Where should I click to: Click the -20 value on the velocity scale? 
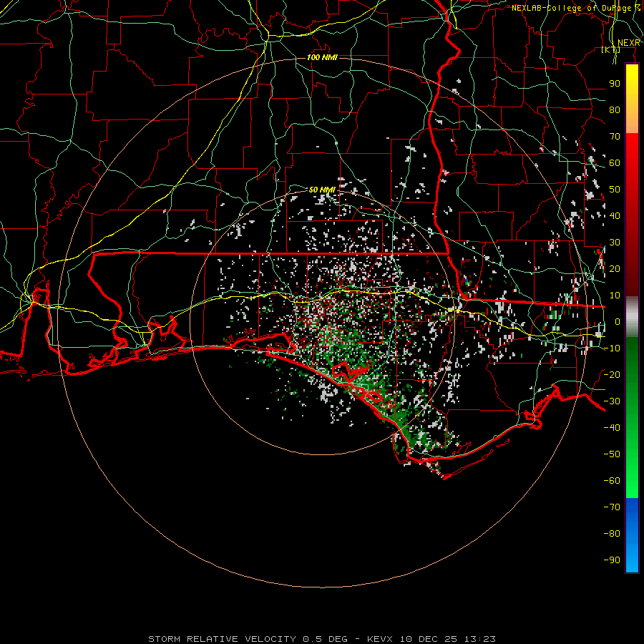612,374
